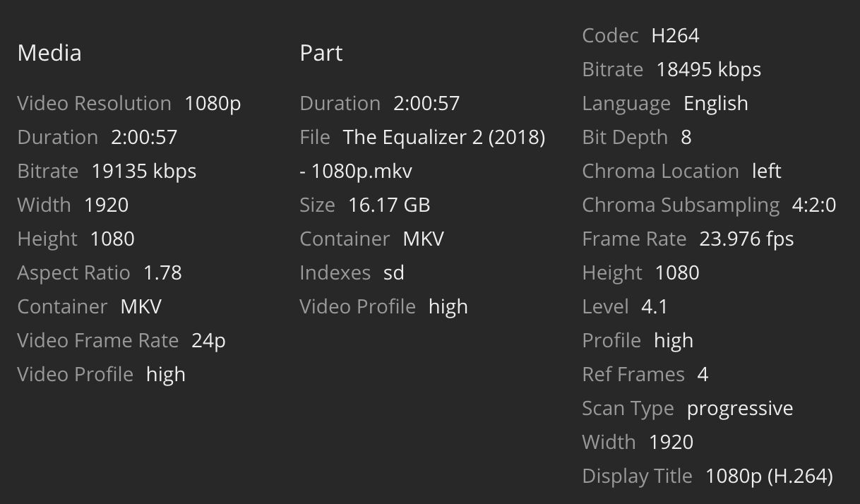Click the Video Frame Rate 24p value

tap(208, 340)
